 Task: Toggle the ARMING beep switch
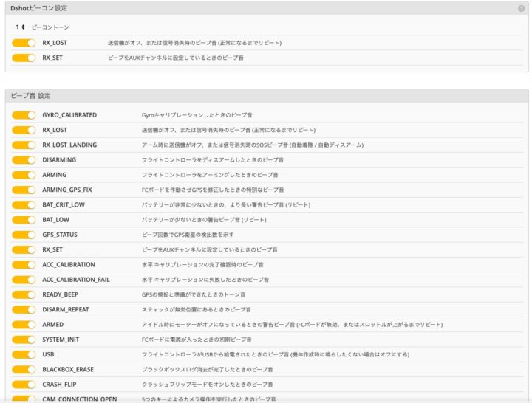pos(24,175)
